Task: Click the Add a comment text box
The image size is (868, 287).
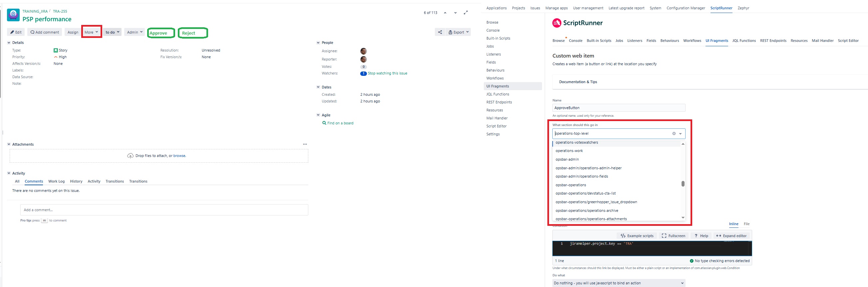Action: (x=164, y=210)
